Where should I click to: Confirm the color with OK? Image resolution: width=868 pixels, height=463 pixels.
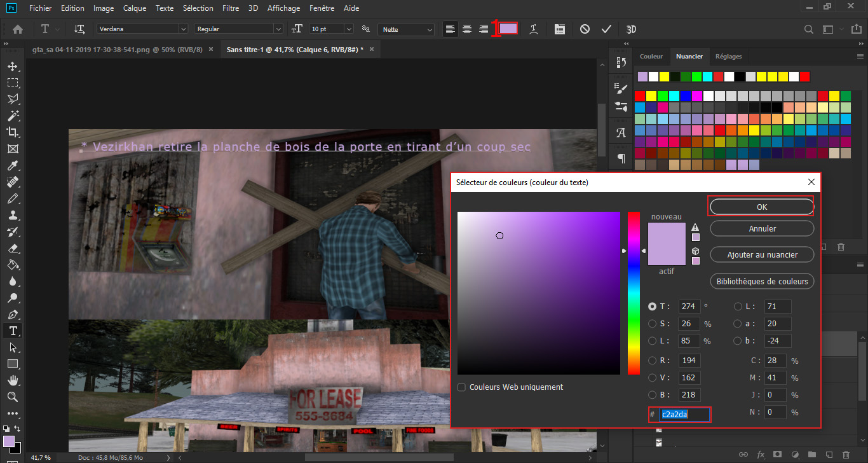coord(762,207)
